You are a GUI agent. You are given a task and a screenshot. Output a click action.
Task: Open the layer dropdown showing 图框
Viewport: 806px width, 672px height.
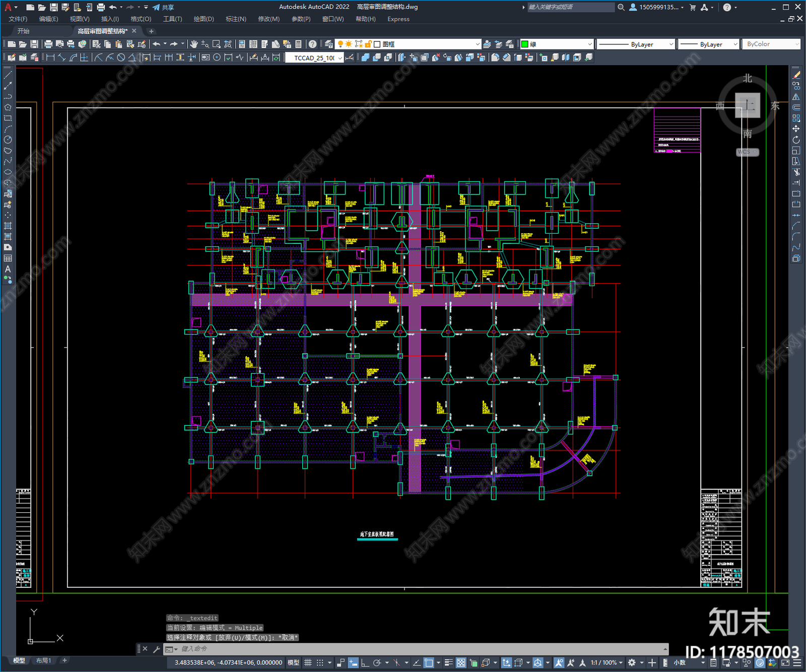point(409,44)
